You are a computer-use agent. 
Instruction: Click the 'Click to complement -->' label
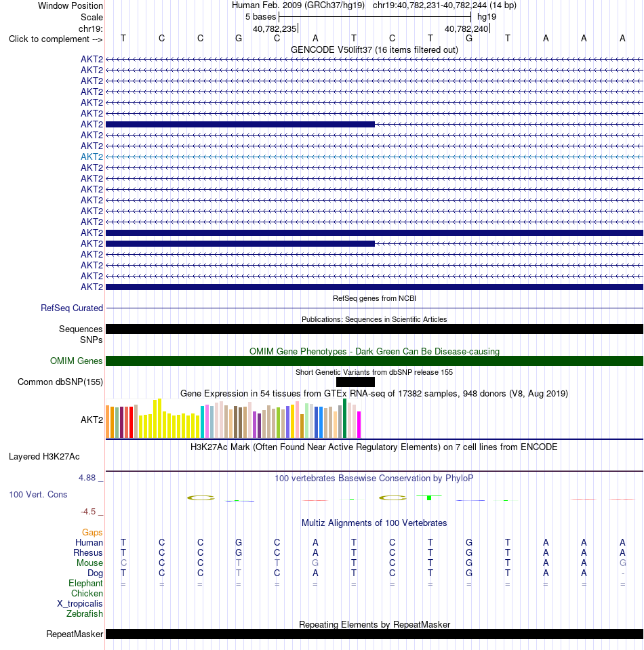click(x=56, y=39)
